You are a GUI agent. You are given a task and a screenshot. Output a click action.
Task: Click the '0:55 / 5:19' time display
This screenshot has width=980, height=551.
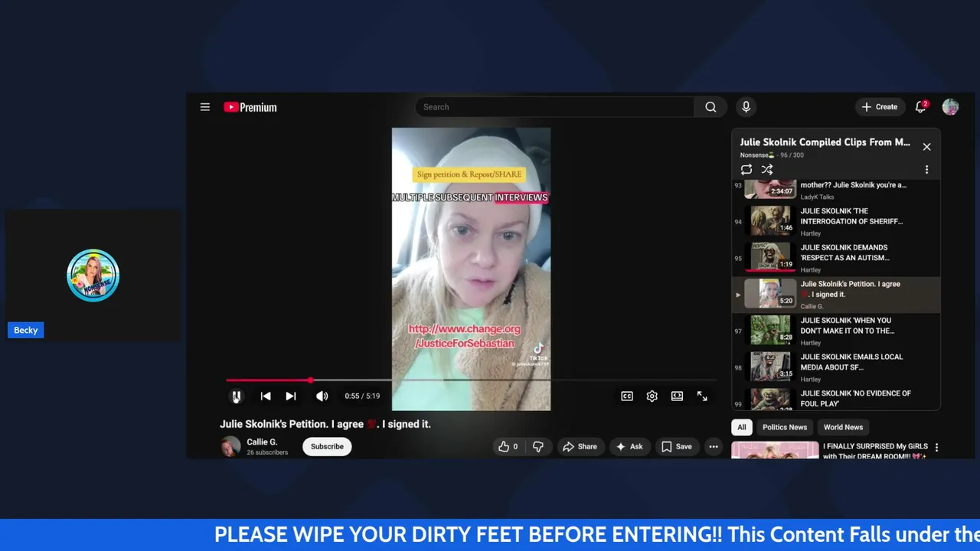(x=362, y=396)
